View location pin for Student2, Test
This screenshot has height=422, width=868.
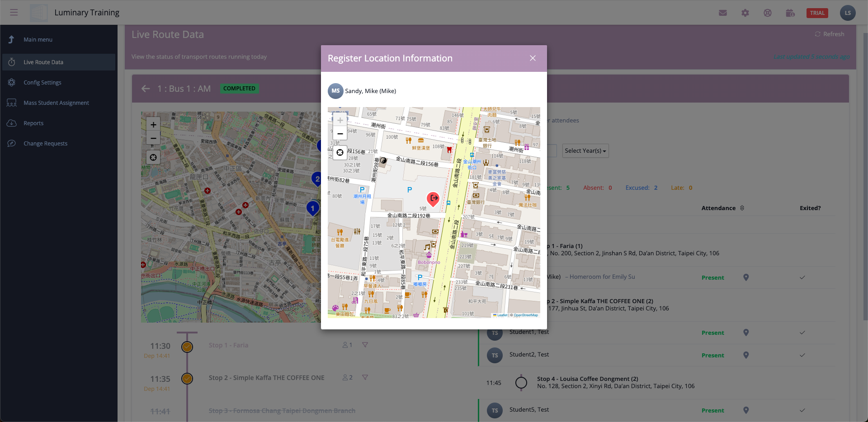coord(746,355)
